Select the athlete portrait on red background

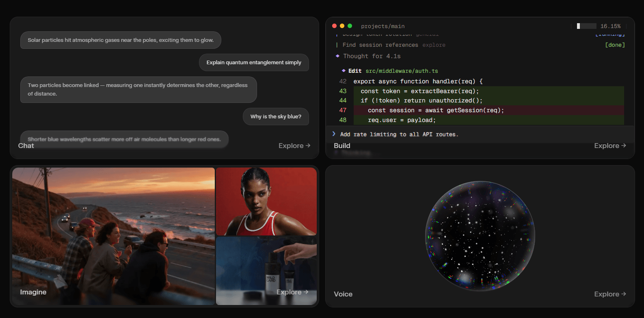point(266,201)
